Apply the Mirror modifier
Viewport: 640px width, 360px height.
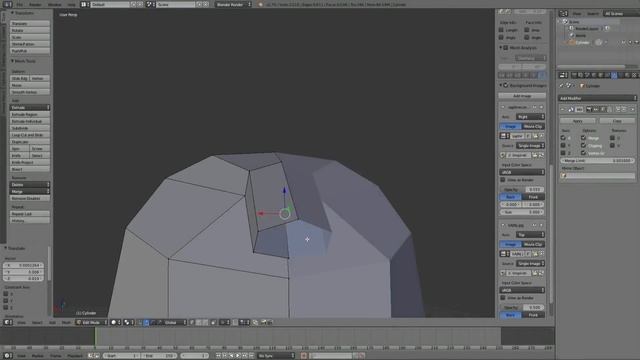pyautogui.click(x=578, y=121)
